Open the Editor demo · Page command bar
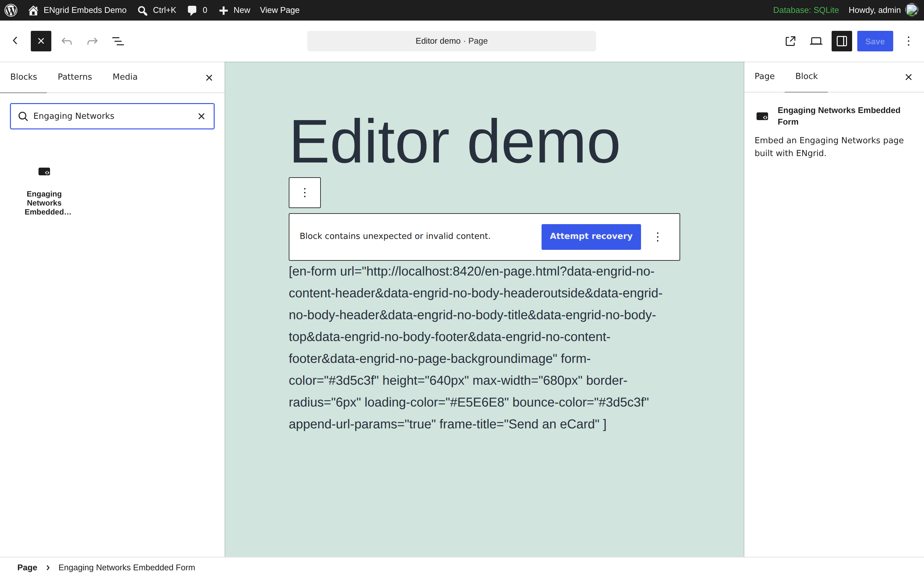The width and height of the screenshot is (924, 578). (x=451, y=41)
